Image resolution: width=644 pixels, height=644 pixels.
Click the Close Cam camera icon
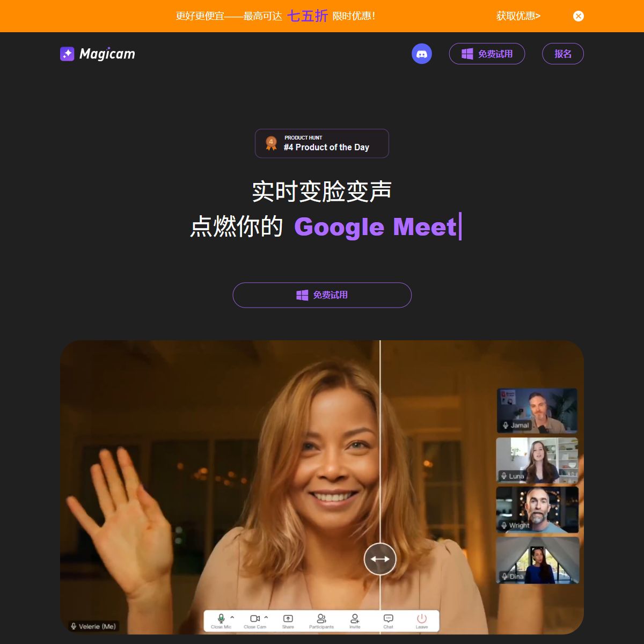255,619
